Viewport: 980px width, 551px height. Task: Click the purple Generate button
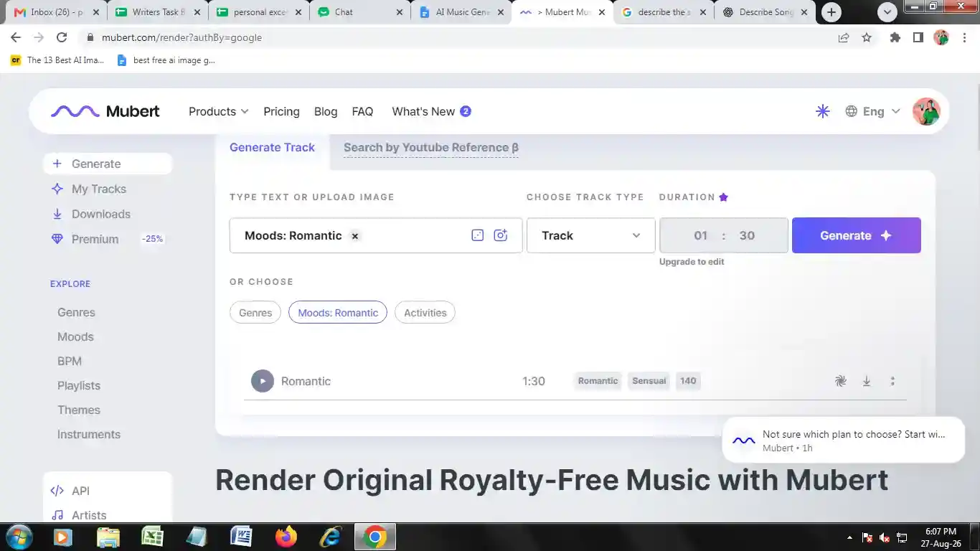click(x=857, y=235)
